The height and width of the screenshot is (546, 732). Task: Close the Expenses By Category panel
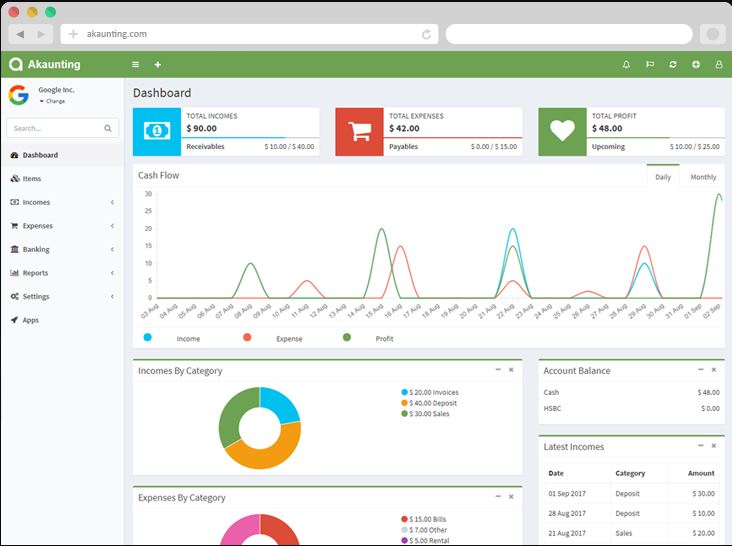pyautogui.click(x=511, y=497)
